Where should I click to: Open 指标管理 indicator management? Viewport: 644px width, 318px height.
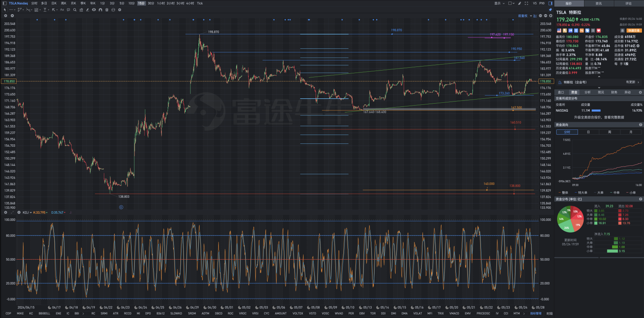pyautogui.click(x=536, y=313)
